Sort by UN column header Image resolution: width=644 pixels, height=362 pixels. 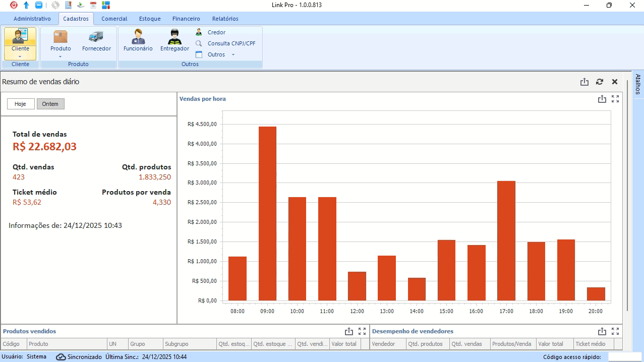[118, 344]
